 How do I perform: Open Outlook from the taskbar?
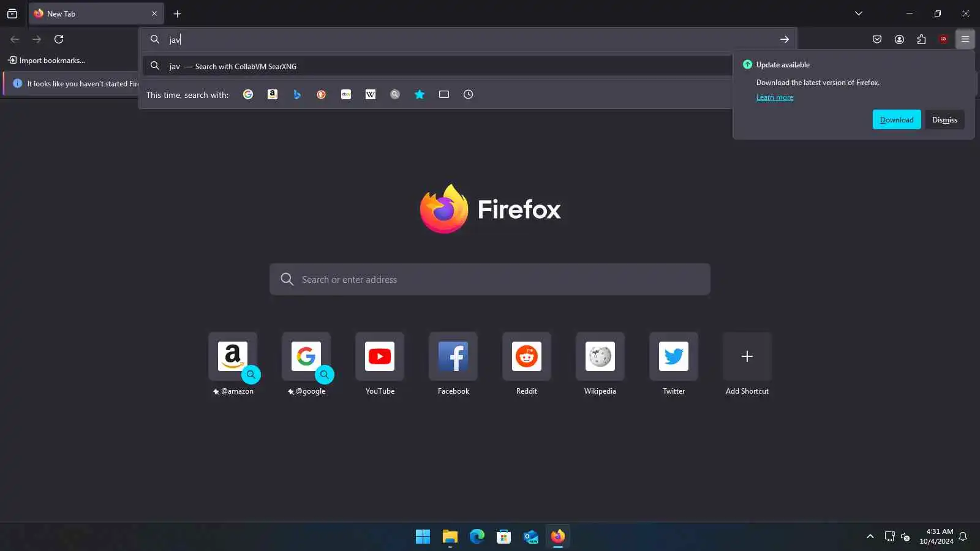pyautogui.click(x=530, y=536)
